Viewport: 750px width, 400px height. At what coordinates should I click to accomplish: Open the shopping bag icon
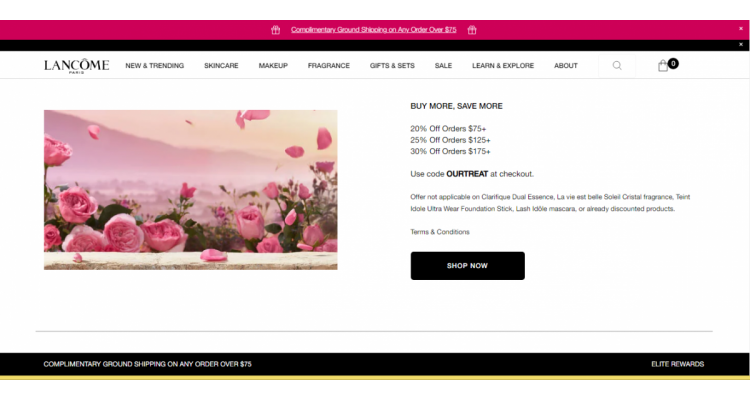[662, 66]
